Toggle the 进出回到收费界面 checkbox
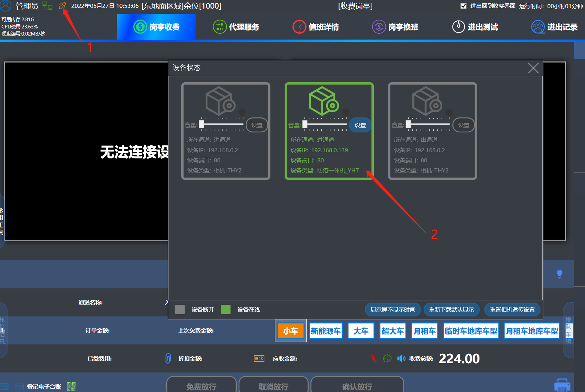 [x=463, y=6]
